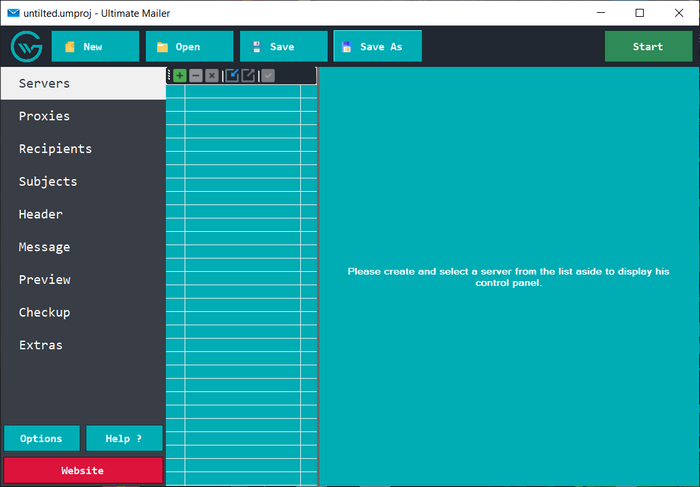Click the import servers arrow icon
The image size is (700, 487).
tap(232, 76)
